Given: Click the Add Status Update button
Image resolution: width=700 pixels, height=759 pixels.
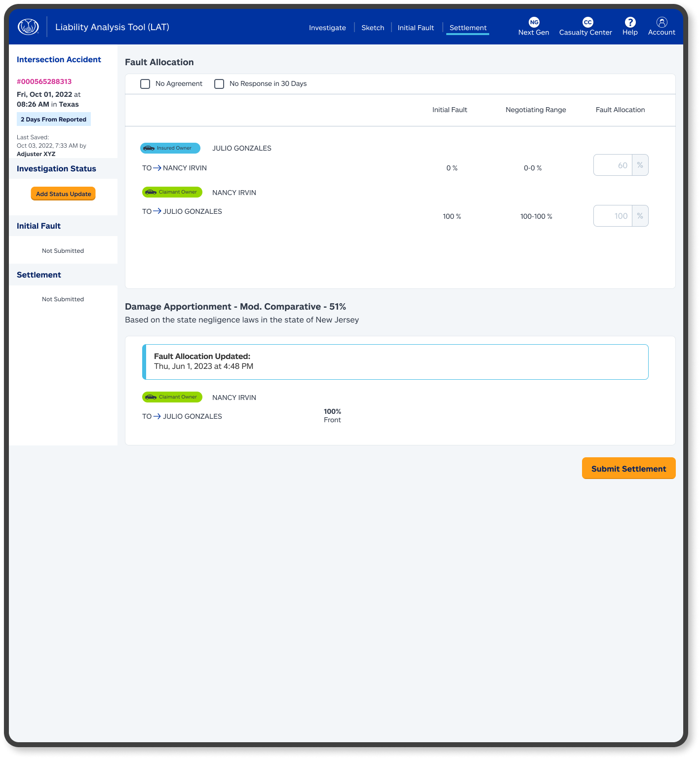Looking at the screenshot, I should pyautogui.click(x=63, y=194).
